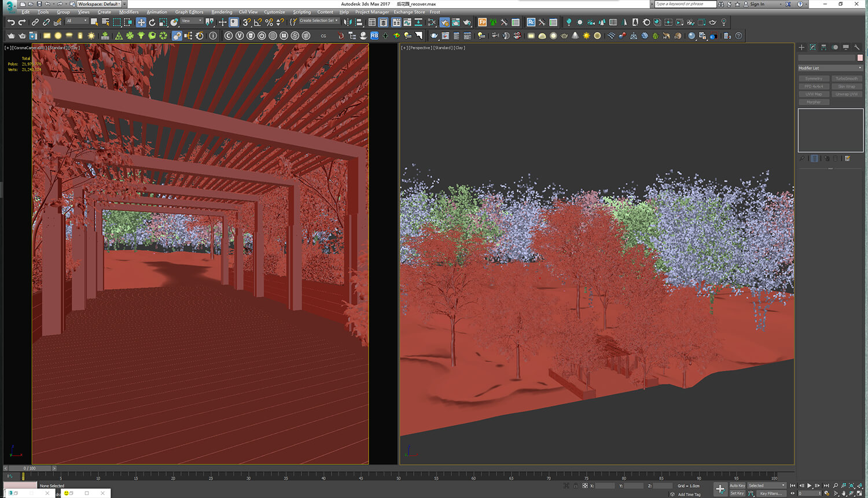
Task: Click the RB toolbar icon
Action: (374, 36)
